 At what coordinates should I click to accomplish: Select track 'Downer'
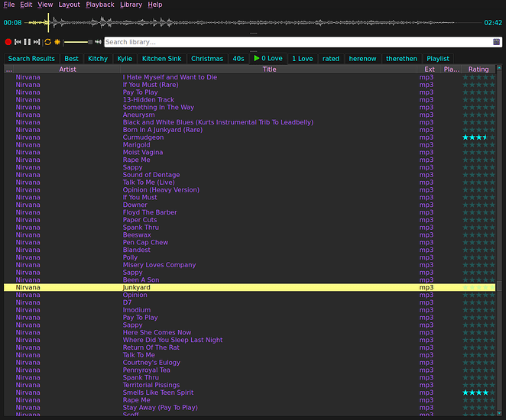[x=249, y=205]
